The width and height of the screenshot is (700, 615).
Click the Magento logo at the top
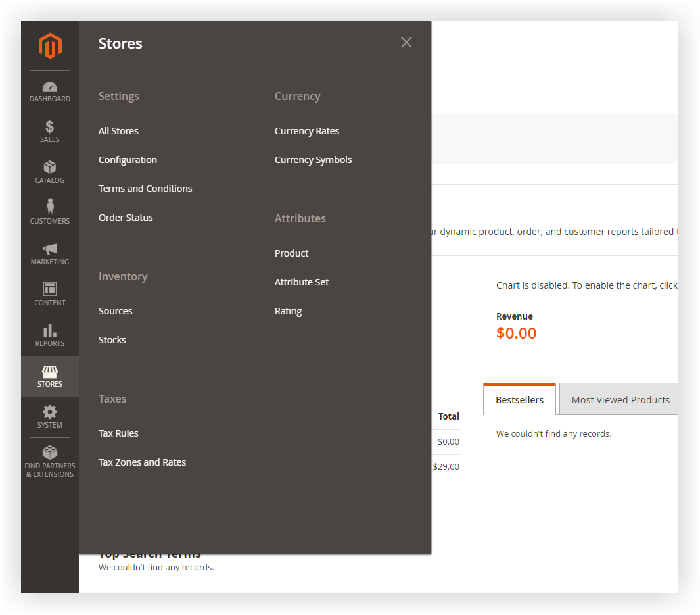click(x=49, y=46)
